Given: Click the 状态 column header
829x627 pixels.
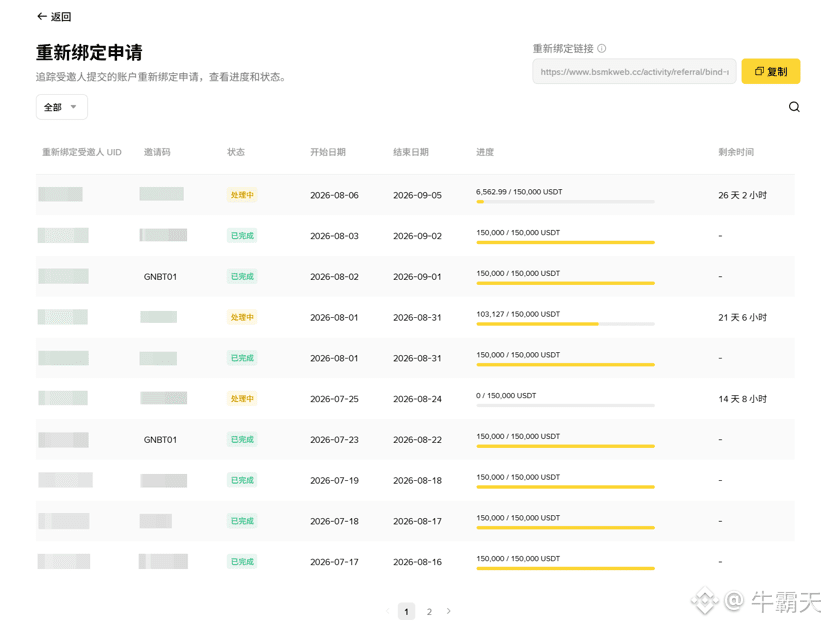Looking at the screenshot, I should 236,152.
